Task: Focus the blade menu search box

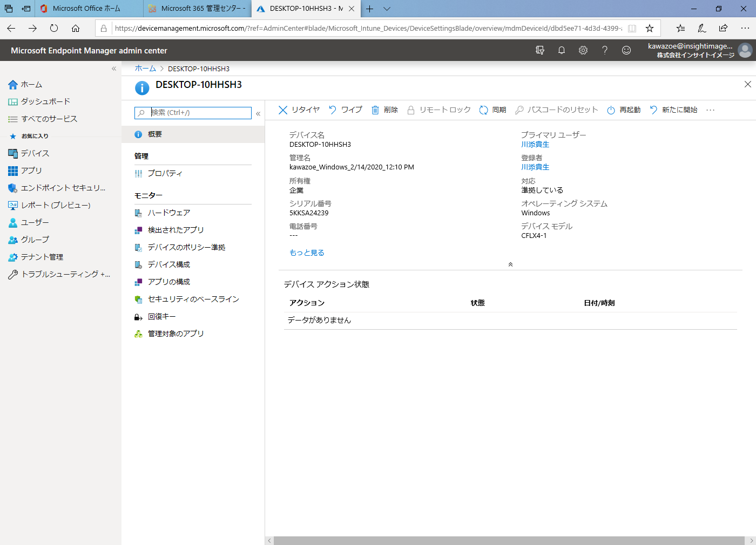Action: tap(193, 113)
